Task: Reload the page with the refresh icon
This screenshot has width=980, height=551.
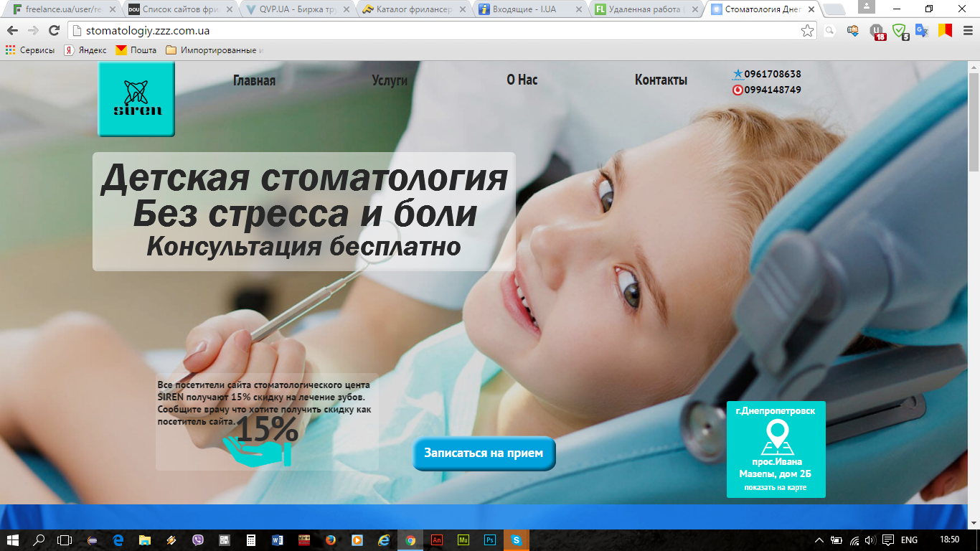Action: coord(54,31)
